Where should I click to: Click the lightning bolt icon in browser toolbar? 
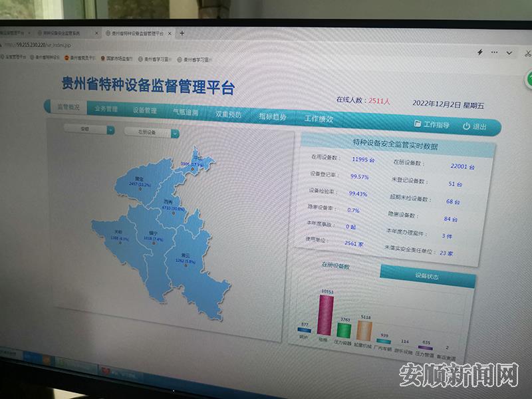click(x=479, y=53)
